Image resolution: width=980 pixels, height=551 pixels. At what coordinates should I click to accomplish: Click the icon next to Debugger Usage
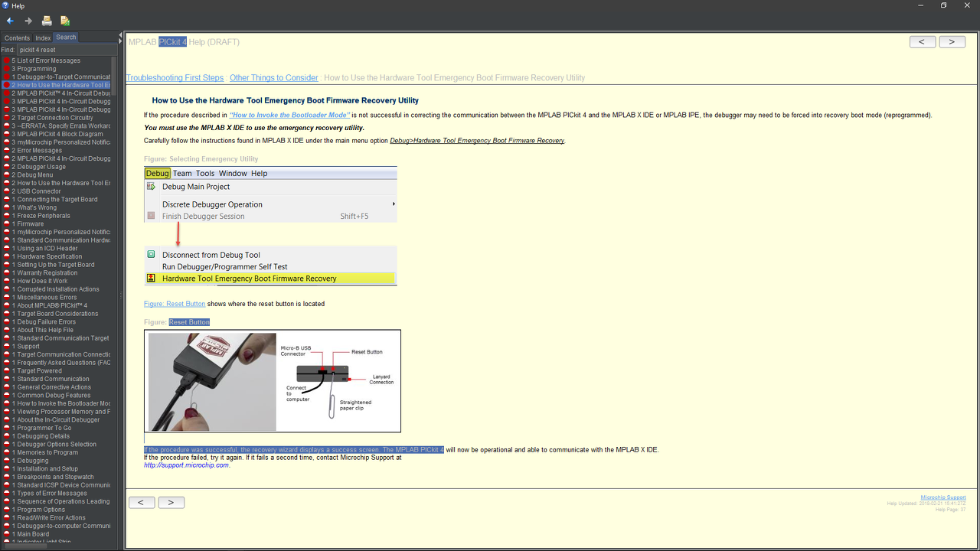click(6, 167)
